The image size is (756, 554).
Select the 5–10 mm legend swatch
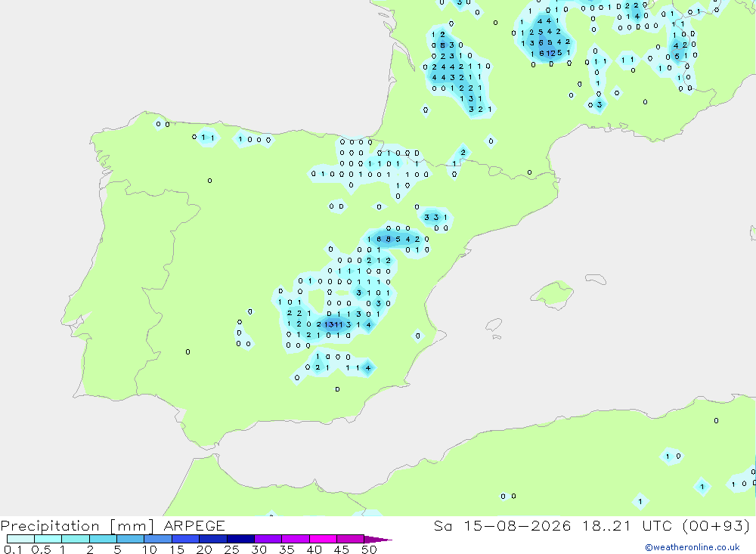[x=131, y=539]
